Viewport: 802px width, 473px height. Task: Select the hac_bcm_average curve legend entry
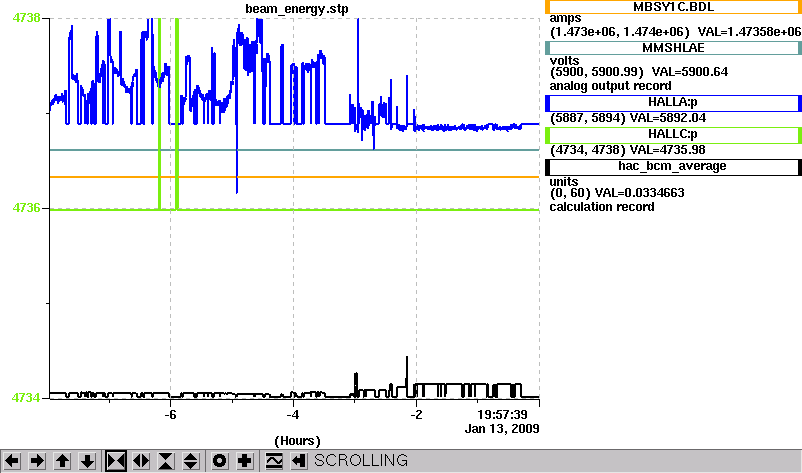click(673, 167)
